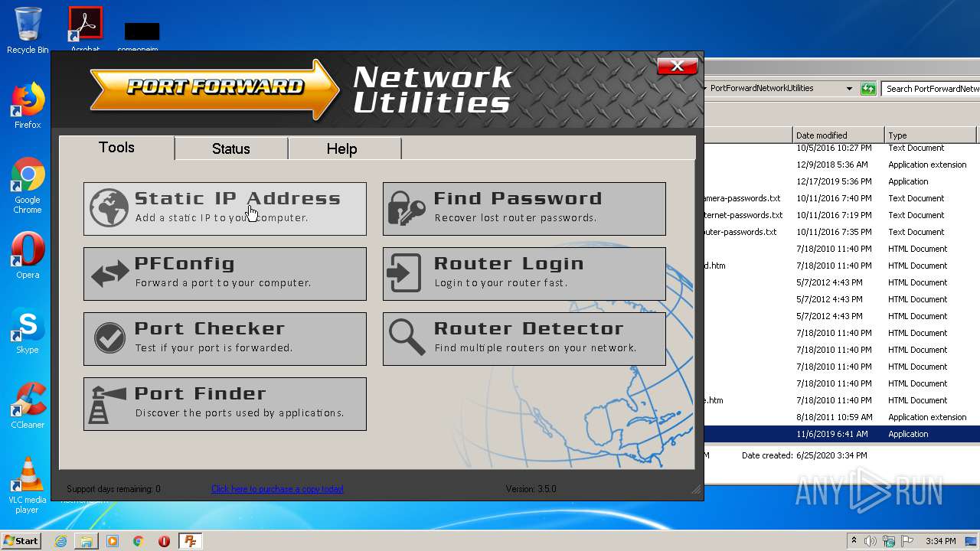The width and height of the screenshot is (980, 551).
Task: Open the VLC media player desktop shortcut
Action: 28,485
